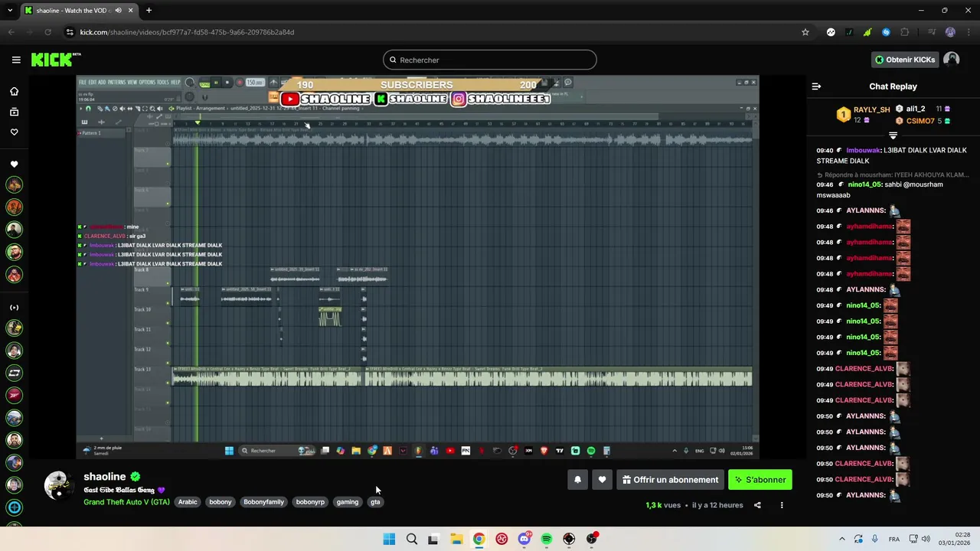The image size is (980, 551).
Task: Open Spotify from the taskbar
Action: (546, 539)
